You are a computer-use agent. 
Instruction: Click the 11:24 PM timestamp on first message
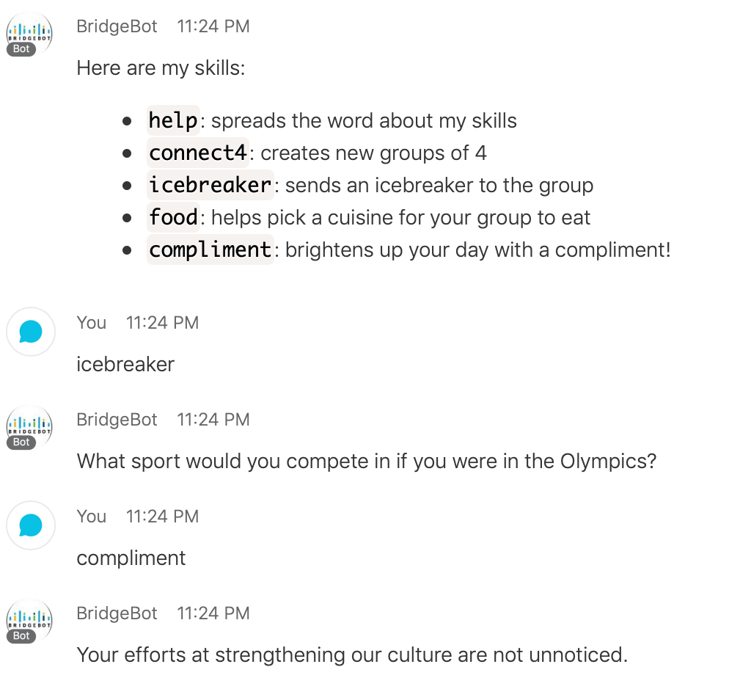[213, 26]
